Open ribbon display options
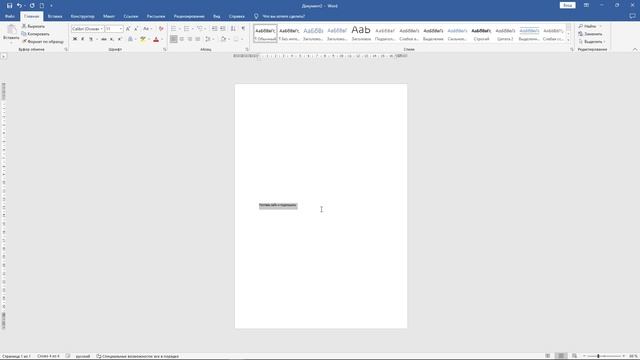Image resolution: width=640 pixels, height=360 pixels. pyautogui.click(x=586, y=5)
